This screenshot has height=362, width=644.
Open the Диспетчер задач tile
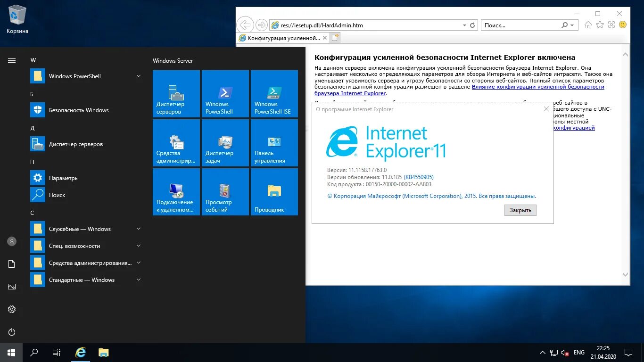(225, 143)
